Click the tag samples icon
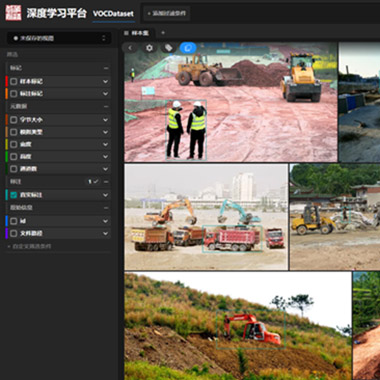Image resolution: width=380 pixels, height=380 pixels. tap(169, 48)
